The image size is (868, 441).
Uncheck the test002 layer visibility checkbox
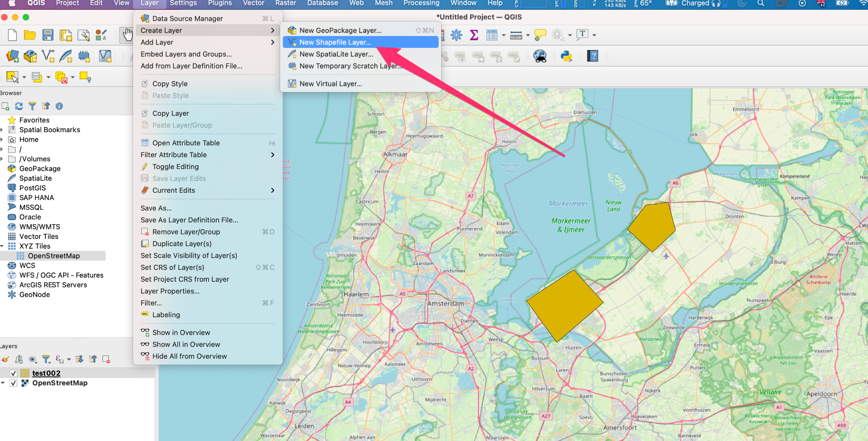point(14,373)
